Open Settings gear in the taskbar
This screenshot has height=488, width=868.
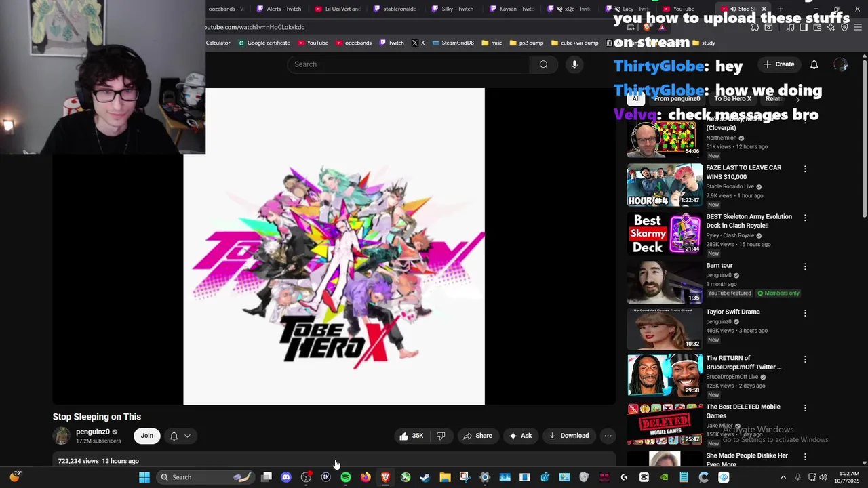click(x=485, y=477)
